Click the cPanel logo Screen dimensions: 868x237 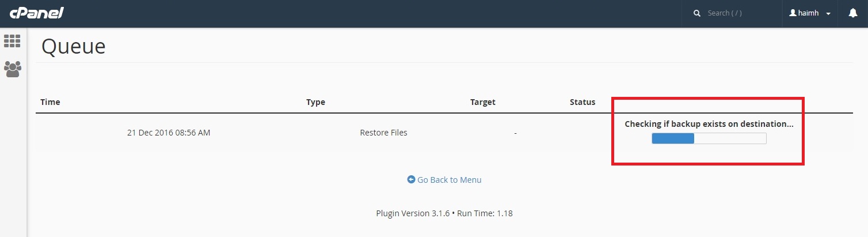click(36, 13)
